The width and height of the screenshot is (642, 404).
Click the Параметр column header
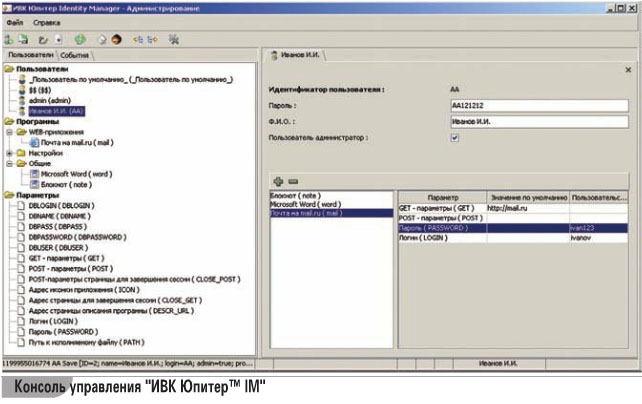point(443,197)
